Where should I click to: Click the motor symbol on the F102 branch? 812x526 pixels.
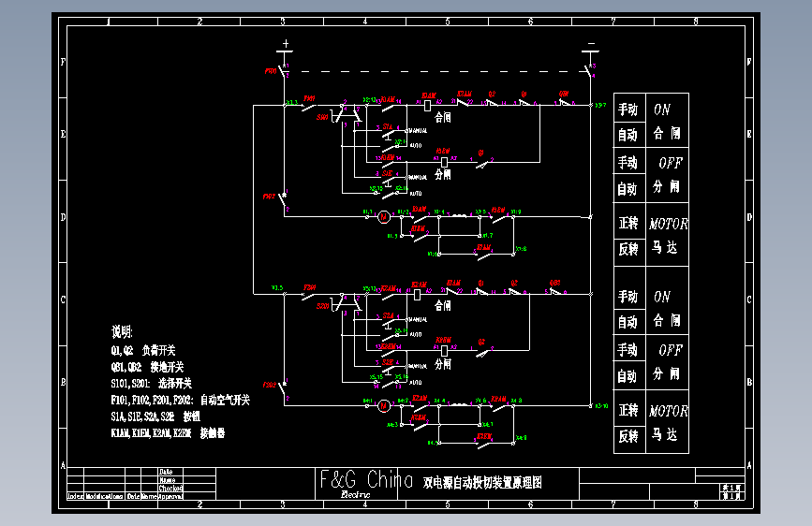coord(384,217)
